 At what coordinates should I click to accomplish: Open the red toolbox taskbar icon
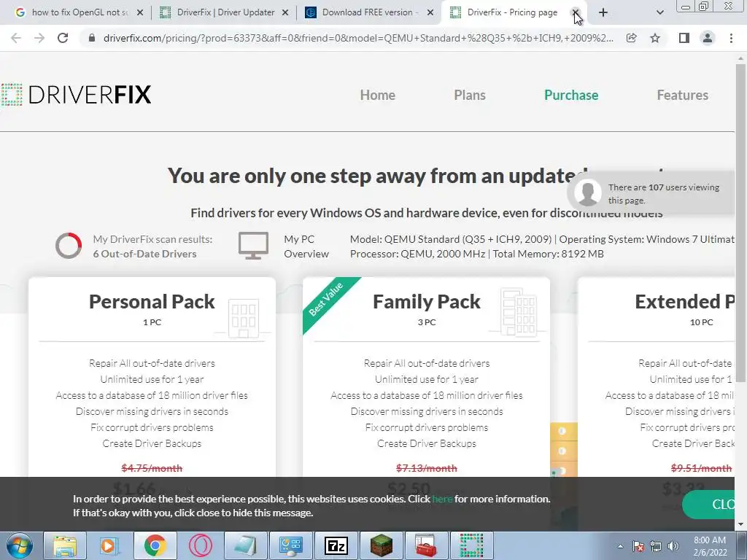pos(426,545)
